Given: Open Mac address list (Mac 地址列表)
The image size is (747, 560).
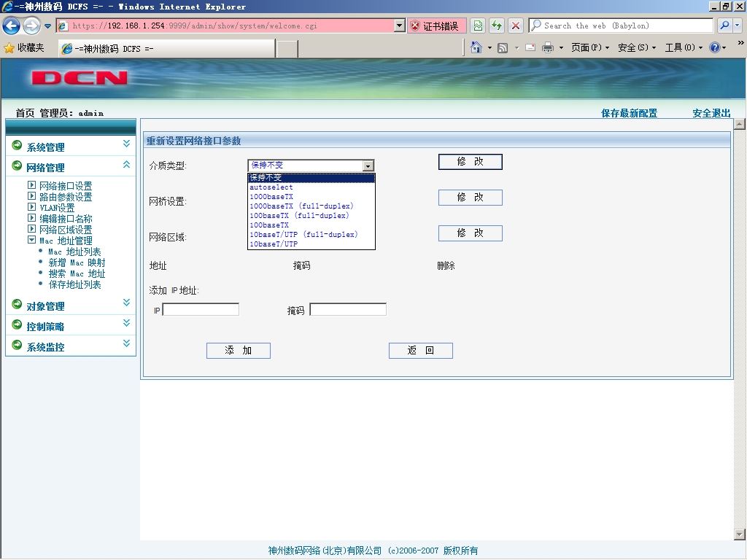Looking at the screenshot, I should click(74, 252).
